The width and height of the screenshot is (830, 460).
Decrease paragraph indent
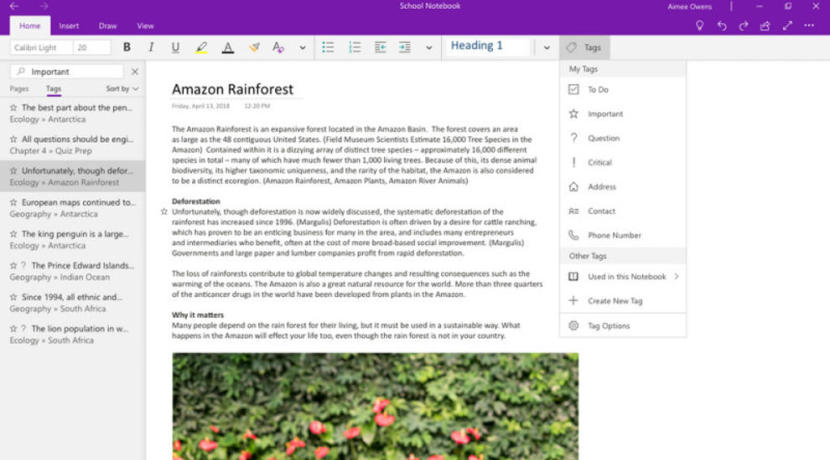[x=380, y=47]
